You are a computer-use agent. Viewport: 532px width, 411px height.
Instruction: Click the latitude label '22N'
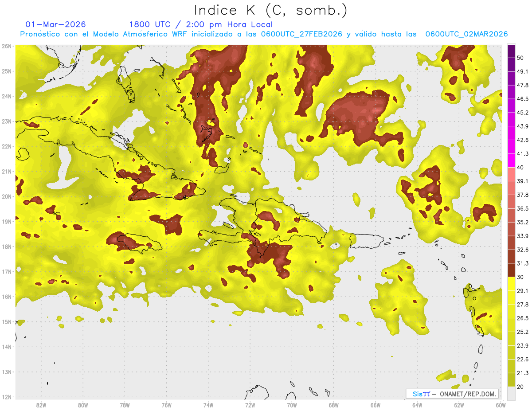[x=7, y=146]
